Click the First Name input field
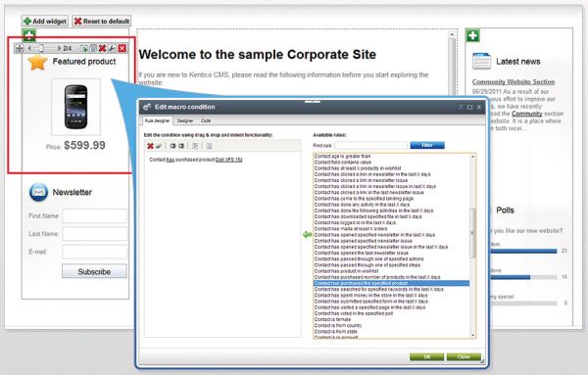This screenshot has height=375, width=588. coord(94,215)
